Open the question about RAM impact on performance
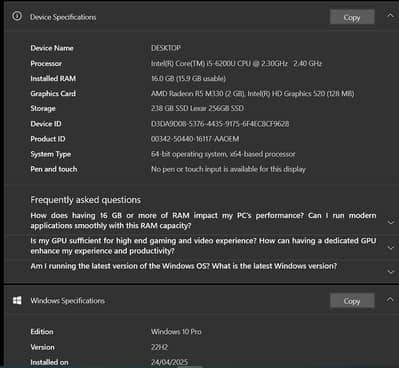399x368 pixels. coord(203,220)
